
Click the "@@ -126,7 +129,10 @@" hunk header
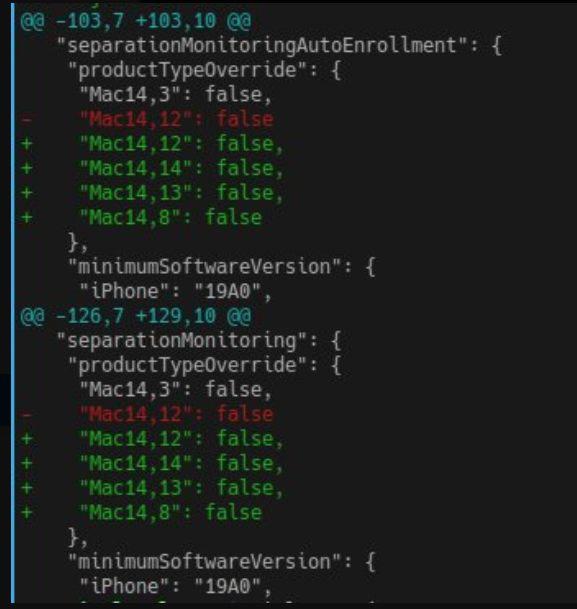coord(136,315)
